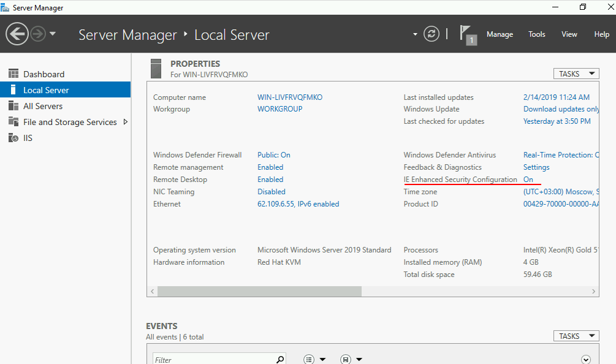Image resolution: width=616 pixels, height=364 pixels.
Task: Click 'Microsoft Windows Server 2019 Standard' text
Action: pyautogui.click(x=324, y=250)
